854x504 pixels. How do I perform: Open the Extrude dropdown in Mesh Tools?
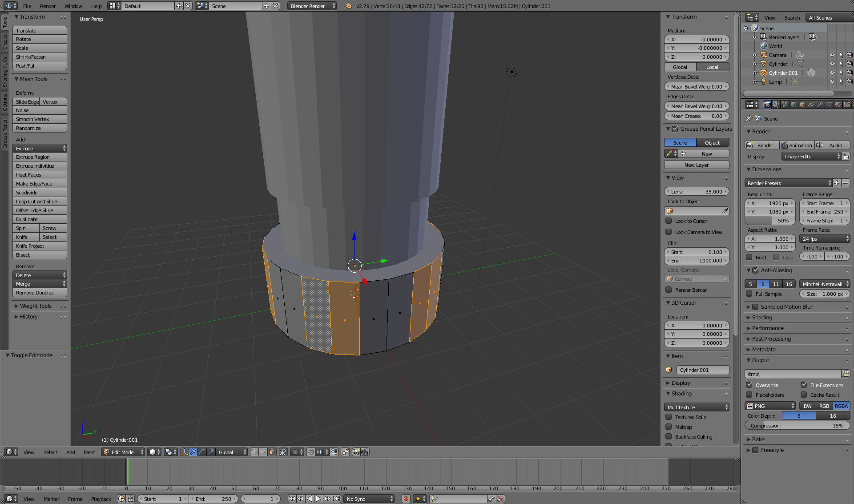pyautogui.click(x=40, y=148)
